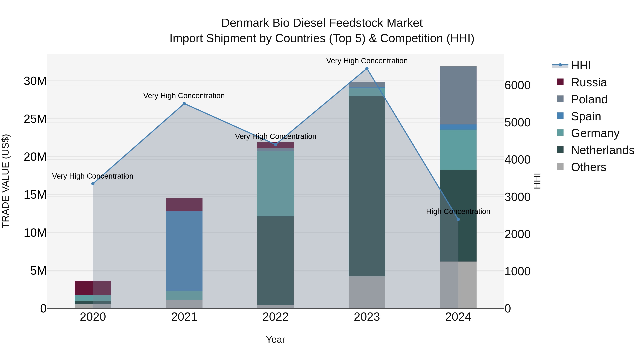Select the 2022 HHI data point

pos(275,144)
